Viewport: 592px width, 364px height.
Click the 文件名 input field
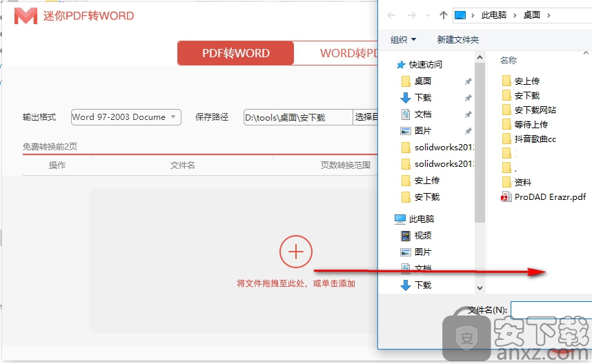(551, 310)
